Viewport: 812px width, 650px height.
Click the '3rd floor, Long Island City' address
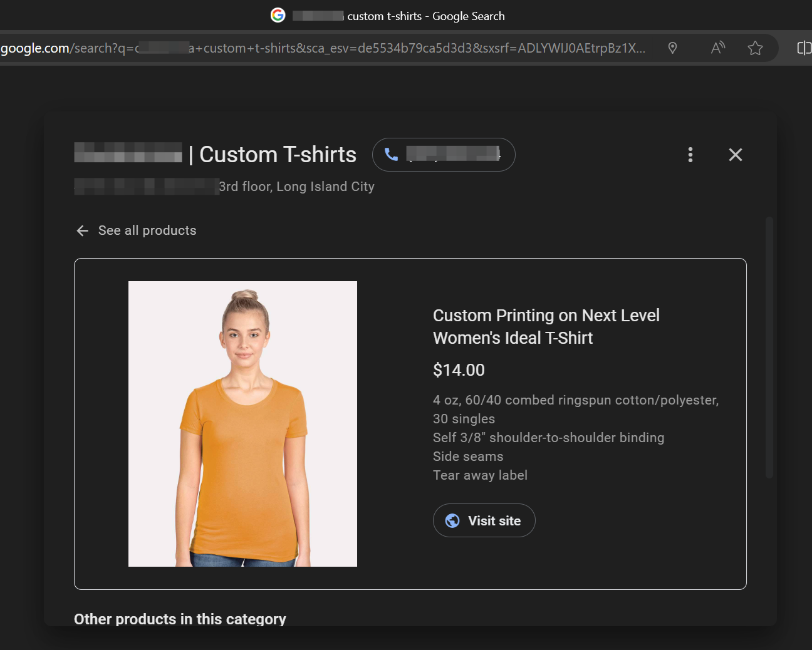coord(296,187)
